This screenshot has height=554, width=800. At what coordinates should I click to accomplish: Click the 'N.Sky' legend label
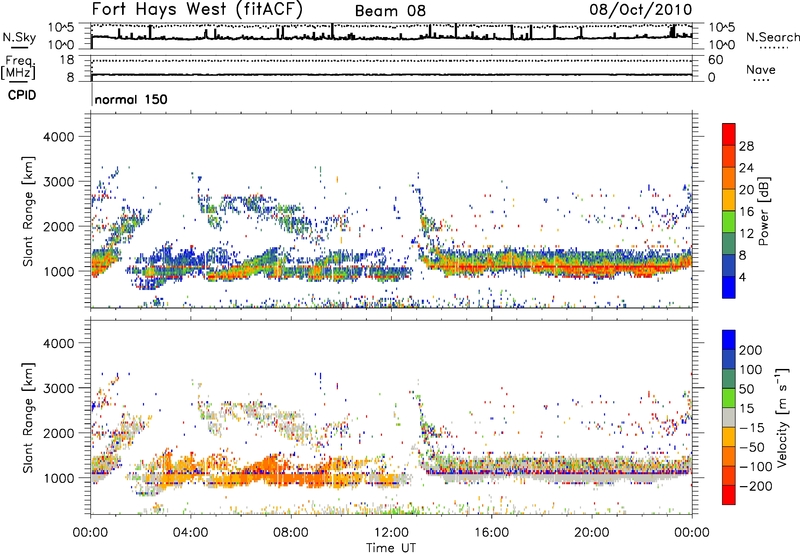pyautogui.click(x=19, y=37)
